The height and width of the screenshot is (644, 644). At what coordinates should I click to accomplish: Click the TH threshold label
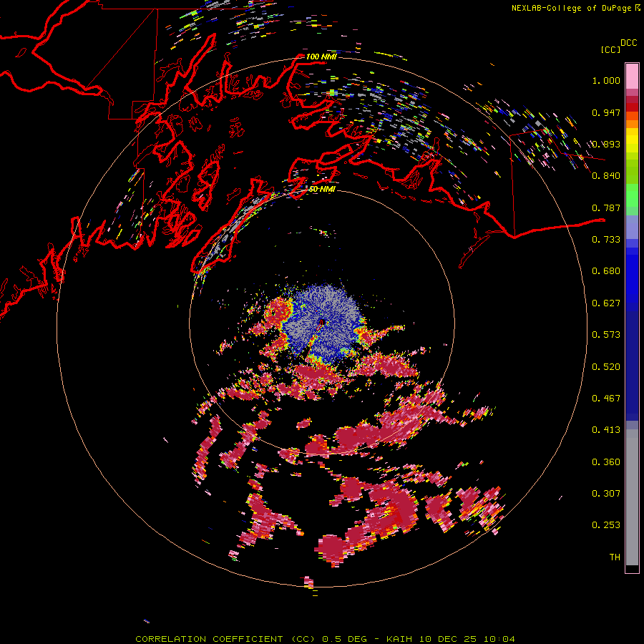pos(615,557)
